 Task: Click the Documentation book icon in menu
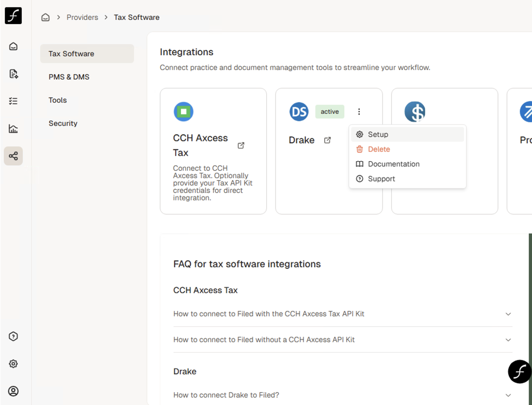tap(359, 164)
